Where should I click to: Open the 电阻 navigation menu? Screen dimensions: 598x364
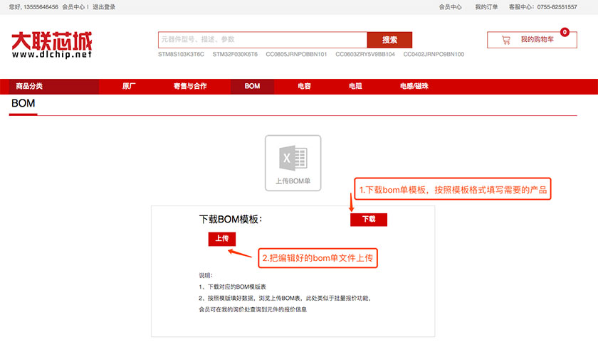[355, 86]
